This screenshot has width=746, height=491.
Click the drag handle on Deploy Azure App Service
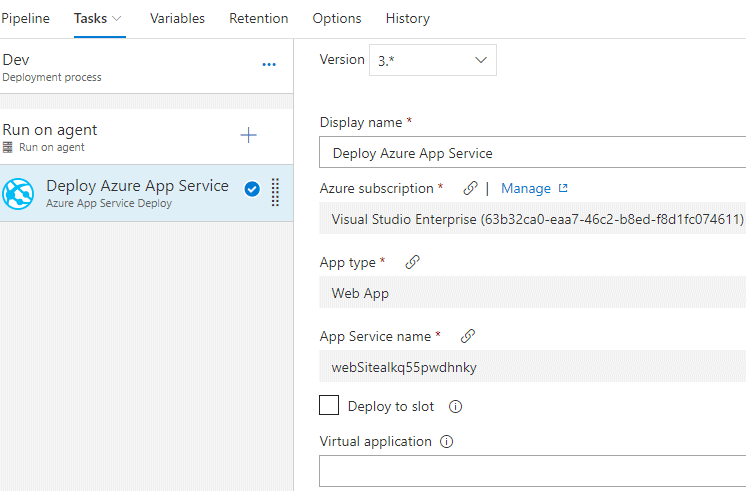(276, 192)
